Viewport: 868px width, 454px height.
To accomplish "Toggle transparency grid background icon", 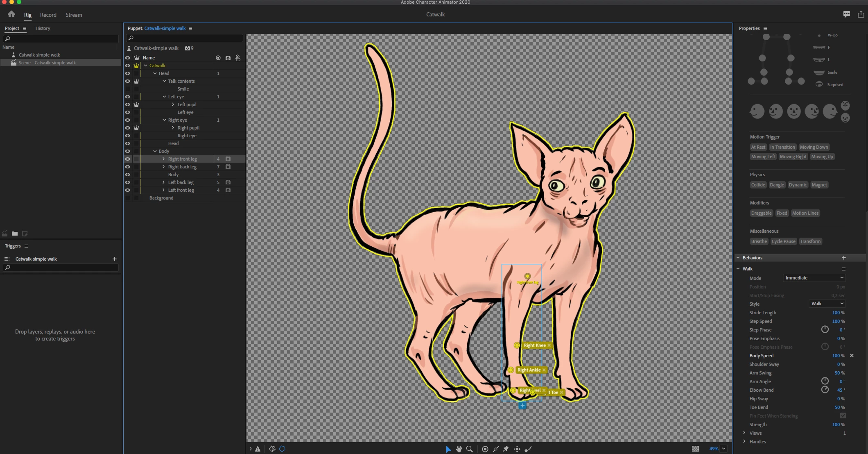I will click(695, 449).
